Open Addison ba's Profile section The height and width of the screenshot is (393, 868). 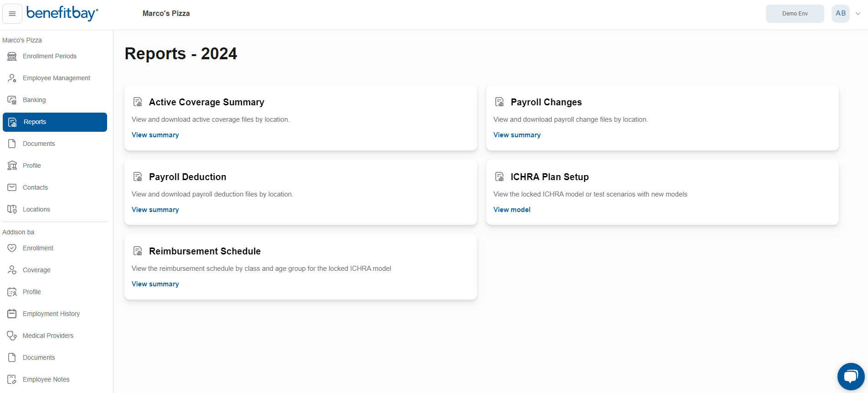tap(55, 292)
